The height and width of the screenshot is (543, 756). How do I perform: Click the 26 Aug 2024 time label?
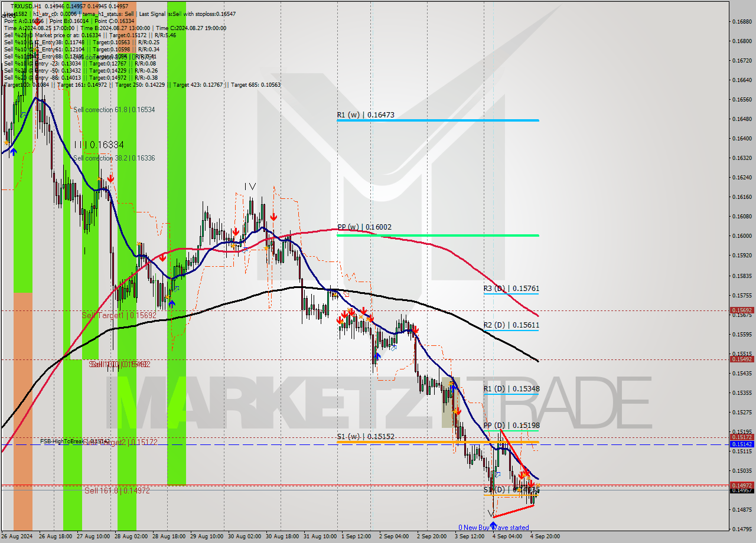tap(18, 537)
